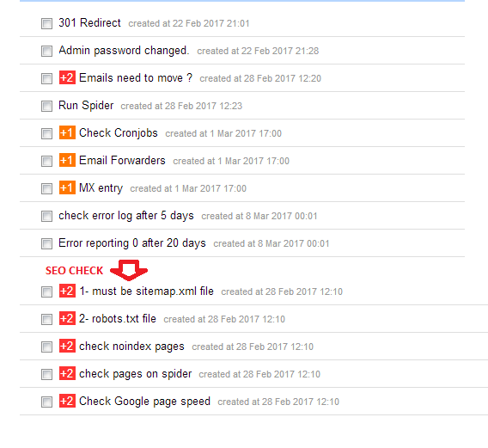Open the 301 Redirect to-do title

pos(89,22)
